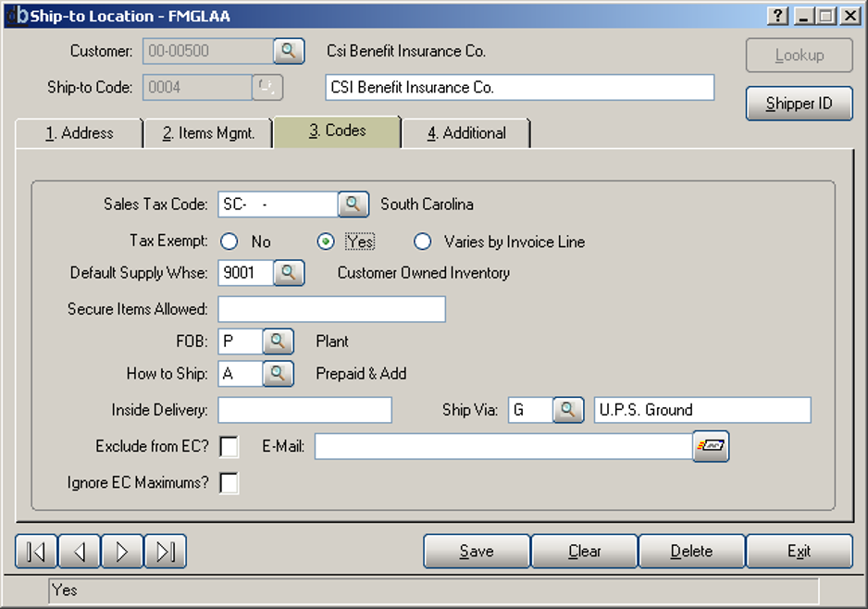Click the How to Ship code field
This screenshot has width=868, height=609.
241,374
